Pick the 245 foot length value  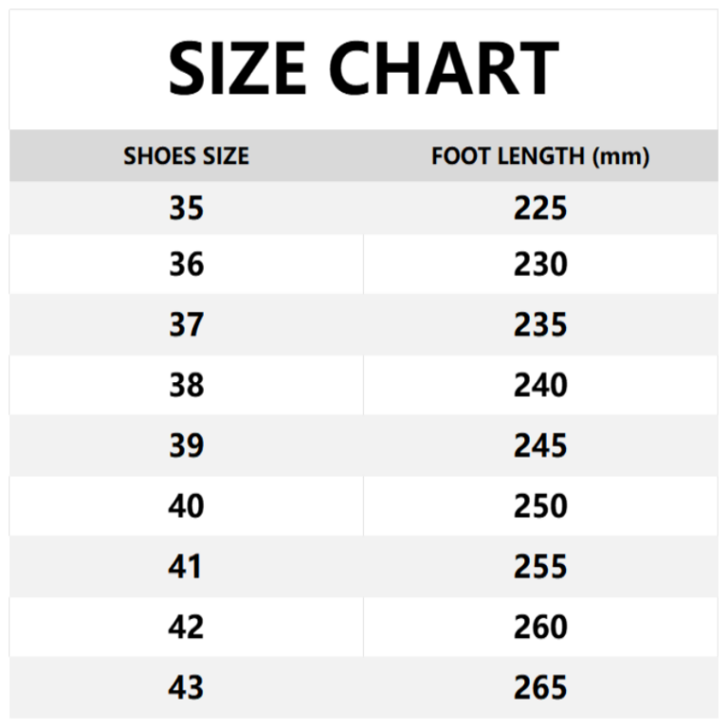[541, 446]
